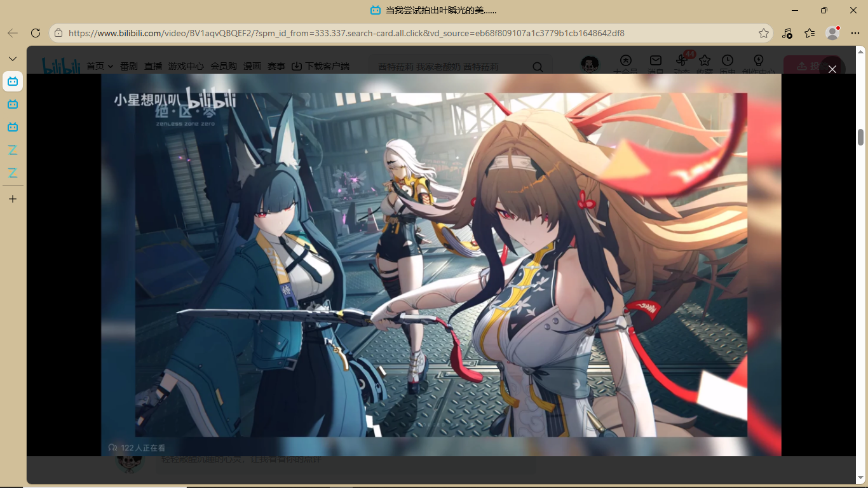Open the 漫画 navigation link
868x488 pixels.
tap(252, 66)
